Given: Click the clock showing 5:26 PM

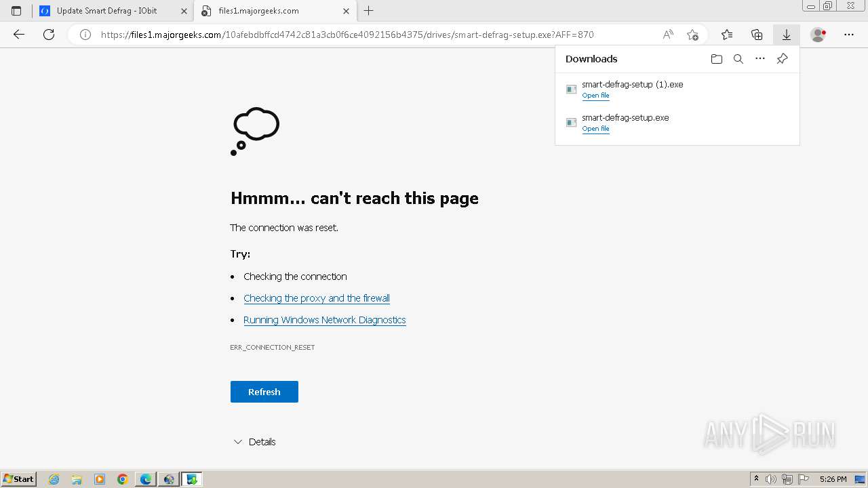Looking at the screenshot, I should [x=833, y=479].
